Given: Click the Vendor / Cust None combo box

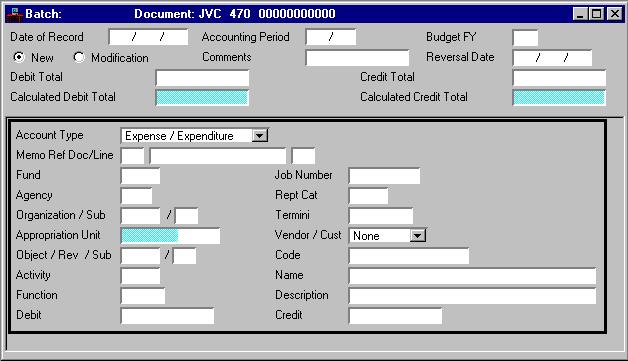Looking at the screenshot, I should [x=387, y=236].
